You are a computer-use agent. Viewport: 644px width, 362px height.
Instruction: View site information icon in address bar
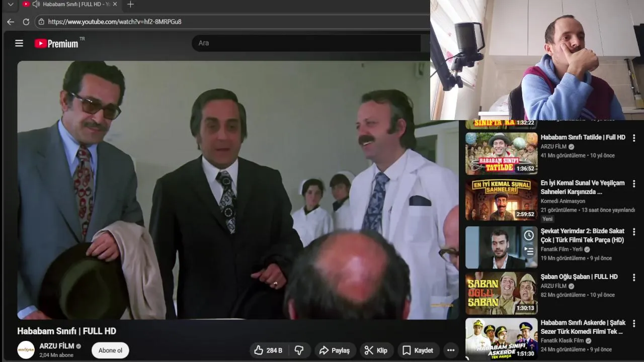coord(41,22)
